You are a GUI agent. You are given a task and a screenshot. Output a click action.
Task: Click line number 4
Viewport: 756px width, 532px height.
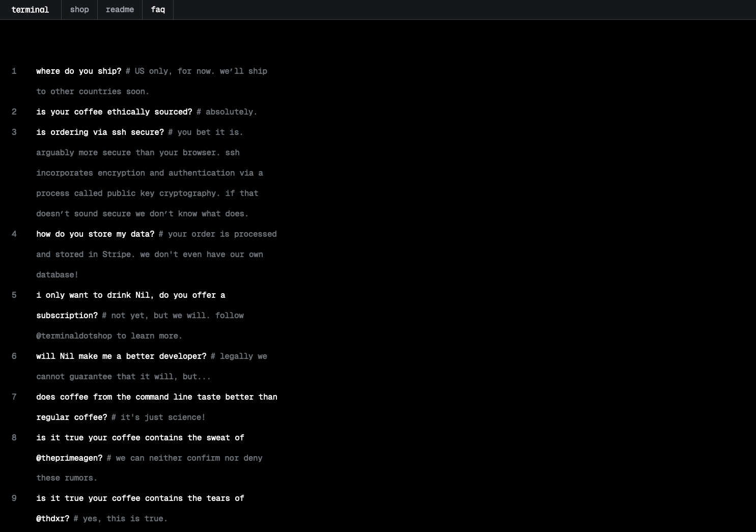pyautogui.click(x=14, y=234)
